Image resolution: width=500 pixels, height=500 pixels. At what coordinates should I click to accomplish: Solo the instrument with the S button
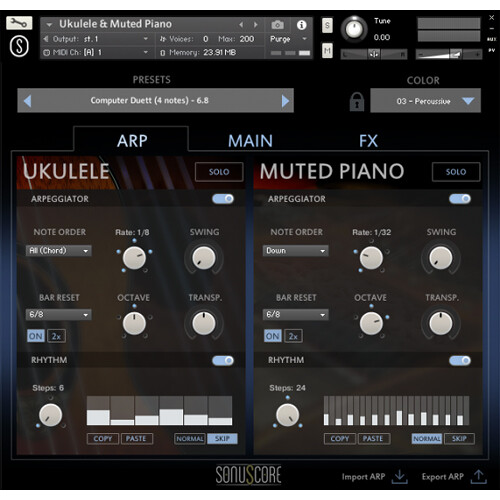327,25
